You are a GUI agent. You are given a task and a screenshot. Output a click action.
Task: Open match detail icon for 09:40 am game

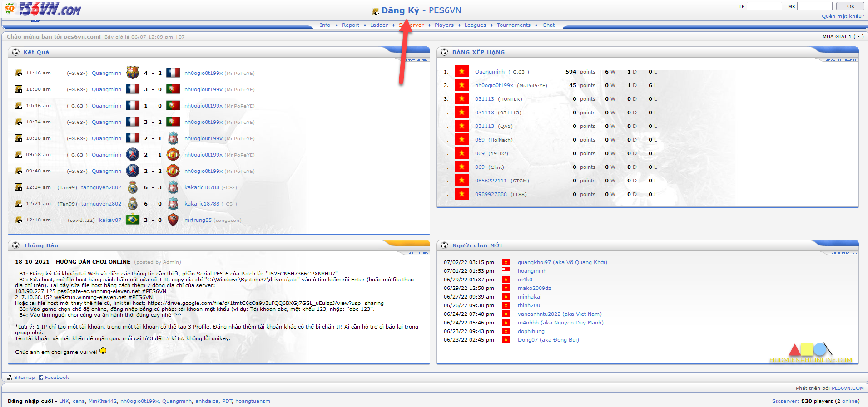point(19,171)
